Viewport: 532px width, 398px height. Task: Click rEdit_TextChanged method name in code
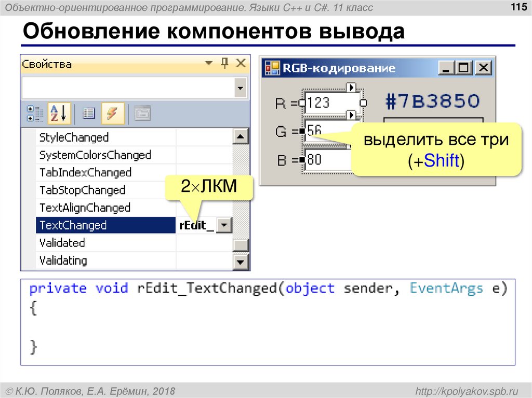pos(207,289)
